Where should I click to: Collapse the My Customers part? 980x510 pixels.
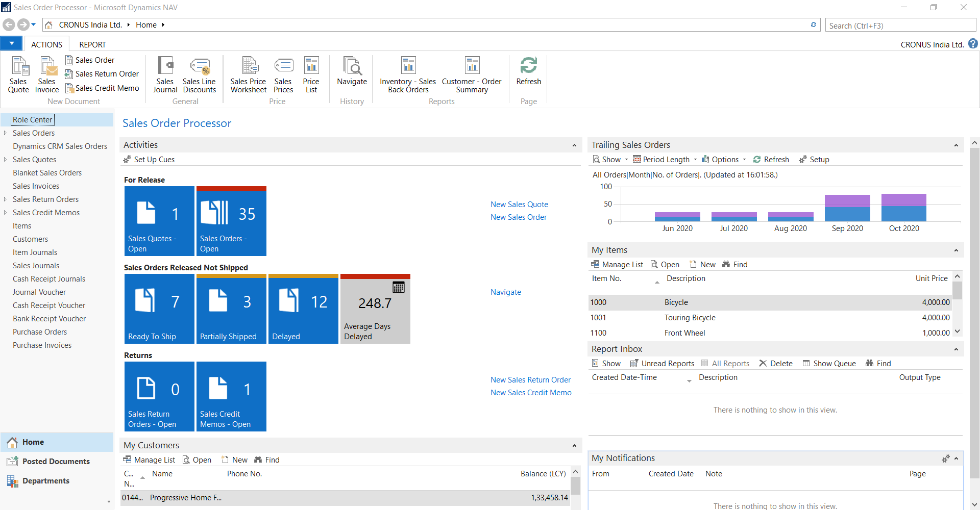tap(574, 446)
